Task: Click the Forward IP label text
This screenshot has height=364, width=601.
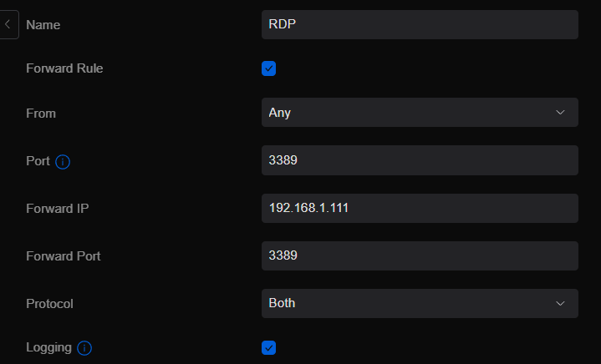Action: 58,209
